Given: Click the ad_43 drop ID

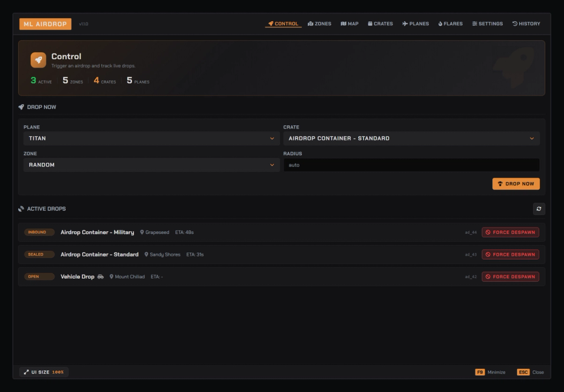Looking at the screenshot, I should pyautogui.click(x=471, y=254).
